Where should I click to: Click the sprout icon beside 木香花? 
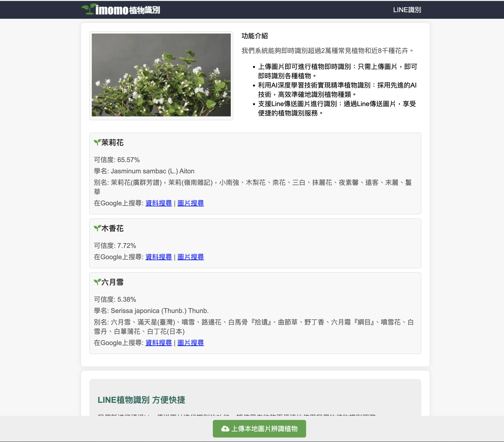tap(97, 228)
